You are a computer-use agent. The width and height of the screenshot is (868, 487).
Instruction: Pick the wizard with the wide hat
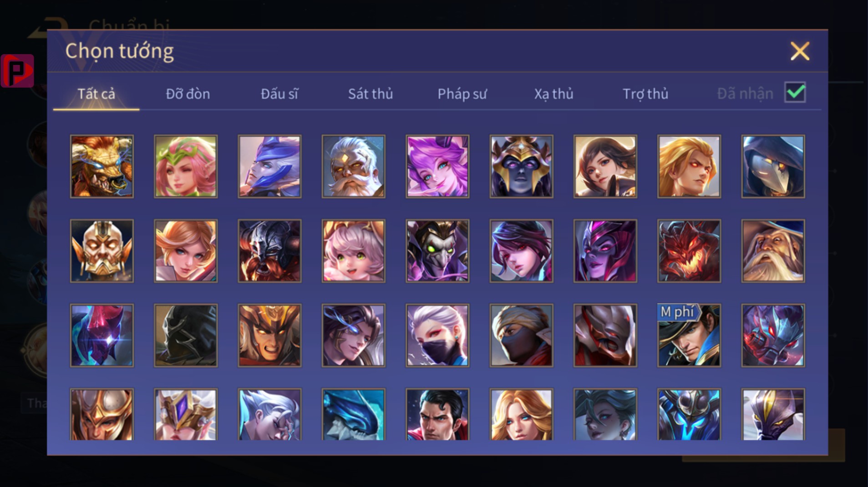pyautogui.click(x=773, y=251)
